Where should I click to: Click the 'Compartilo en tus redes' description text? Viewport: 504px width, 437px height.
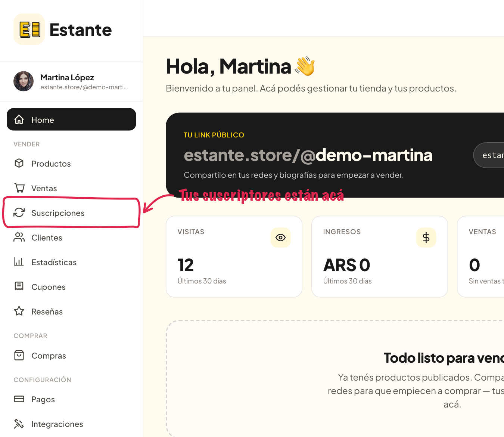coord(294,175)
